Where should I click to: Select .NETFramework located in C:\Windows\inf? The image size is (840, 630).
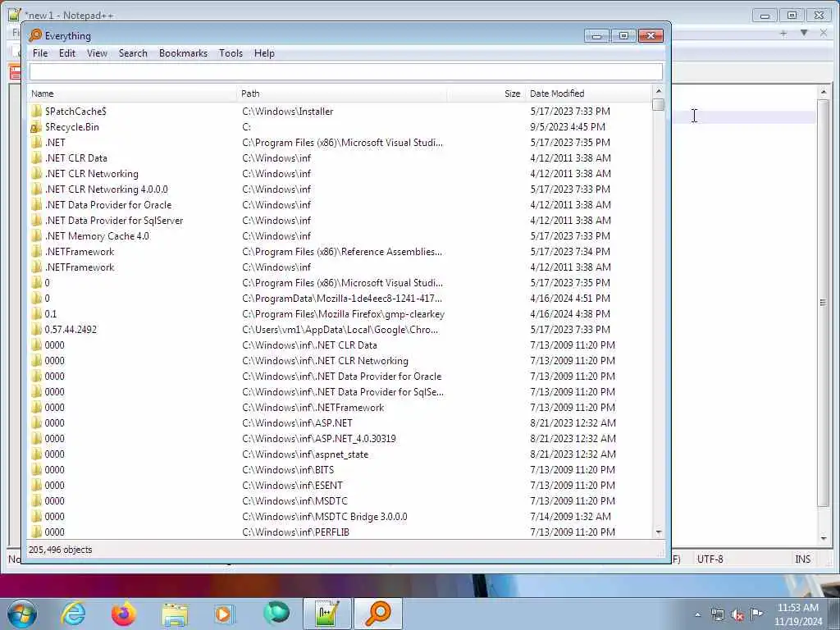coord(80,267)
